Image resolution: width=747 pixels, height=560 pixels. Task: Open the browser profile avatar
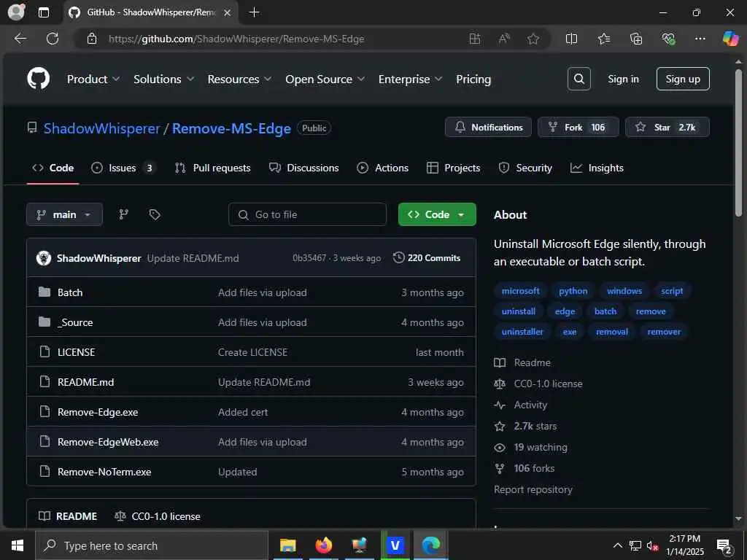[x=17, y=12]
